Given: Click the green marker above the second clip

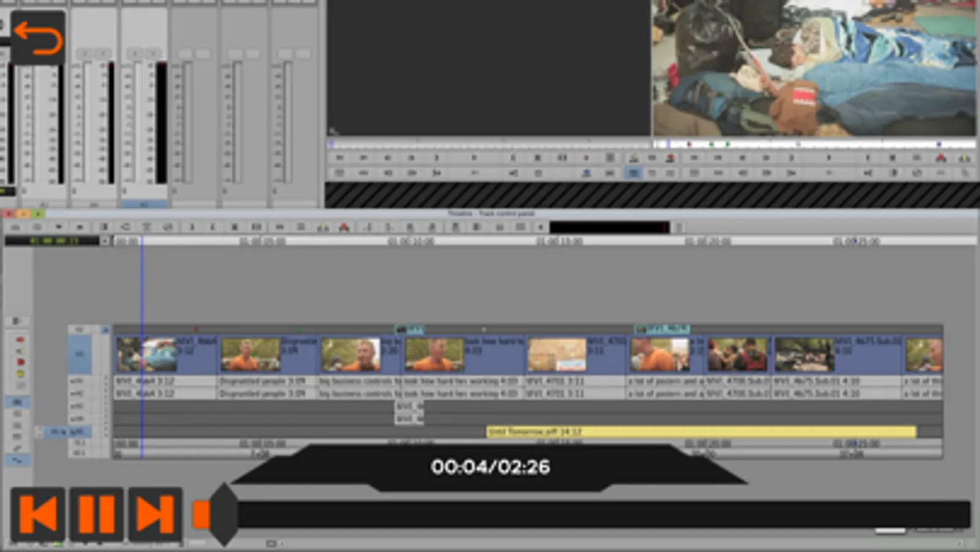Looking at the screenshot, I should click(298, 329).
